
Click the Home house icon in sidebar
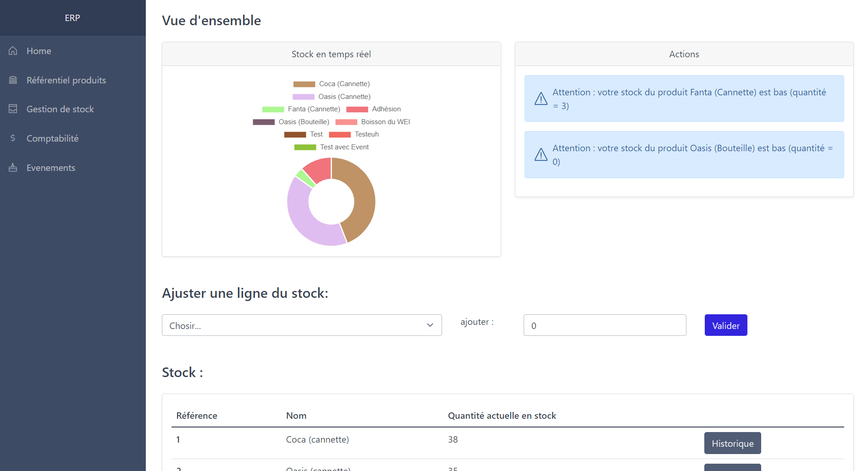13,51
